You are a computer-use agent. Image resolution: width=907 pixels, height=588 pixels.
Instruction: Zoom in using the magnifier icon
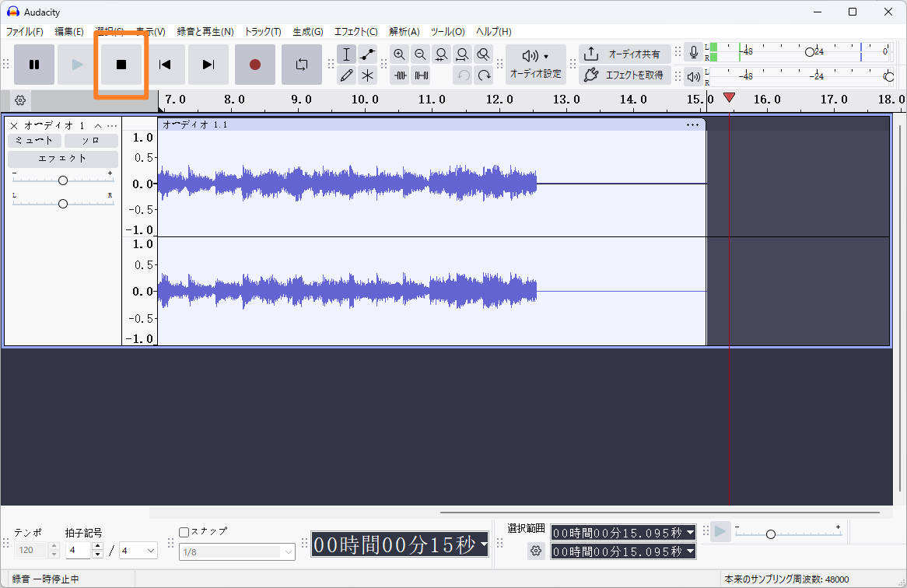(x=399, y=54)
